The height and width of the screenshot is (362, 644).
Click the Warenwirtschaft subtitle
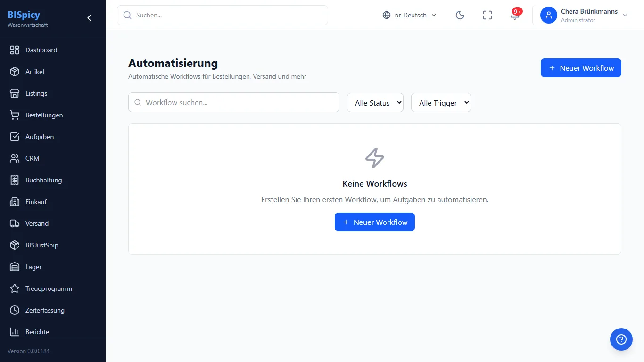point(28,25)
